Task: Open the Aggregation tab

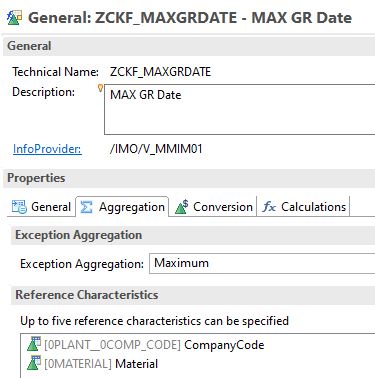Action: tap(122, 207)
